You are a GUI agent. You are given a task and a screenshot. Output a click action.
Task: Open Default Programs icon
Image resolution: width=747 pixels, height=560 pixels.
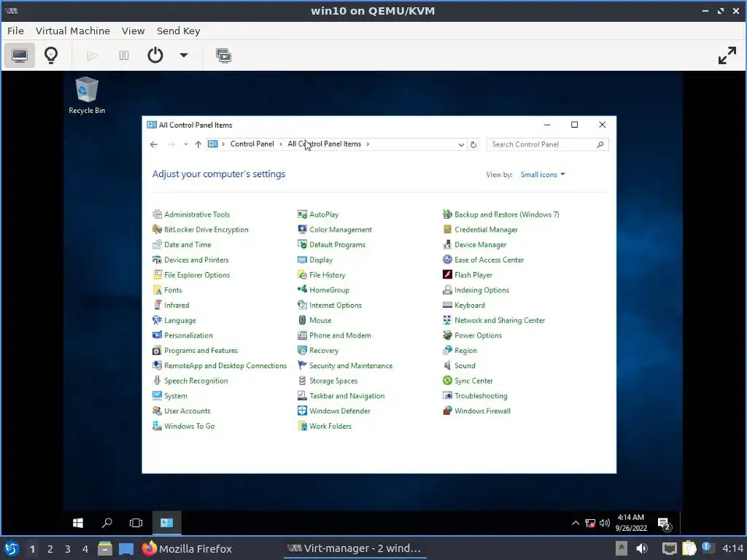pos(302,244)
